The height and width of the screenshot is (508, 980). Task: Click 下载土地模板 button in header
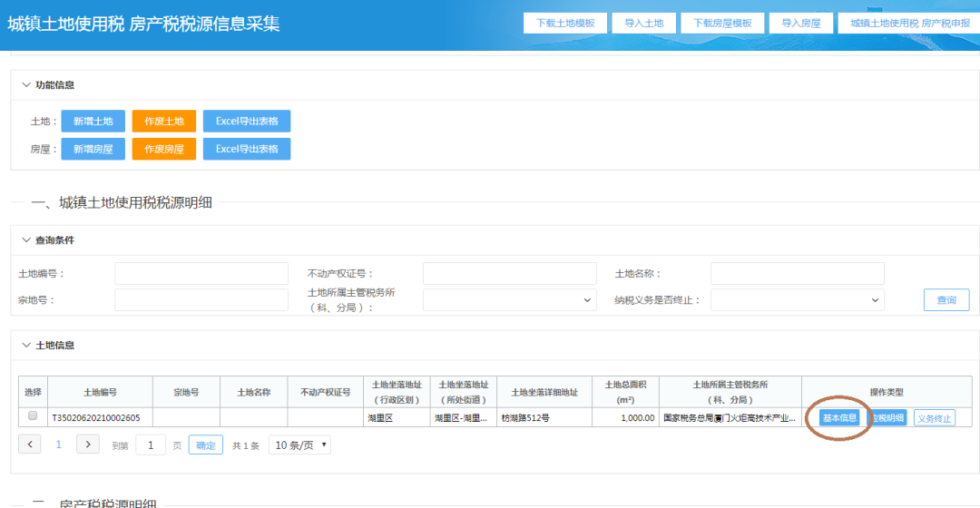point(565,23)
